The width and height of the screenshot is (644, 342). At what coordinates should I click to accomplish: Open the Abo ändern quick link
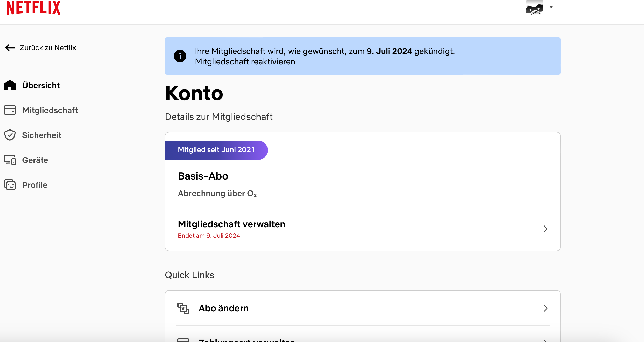point(363,308)
